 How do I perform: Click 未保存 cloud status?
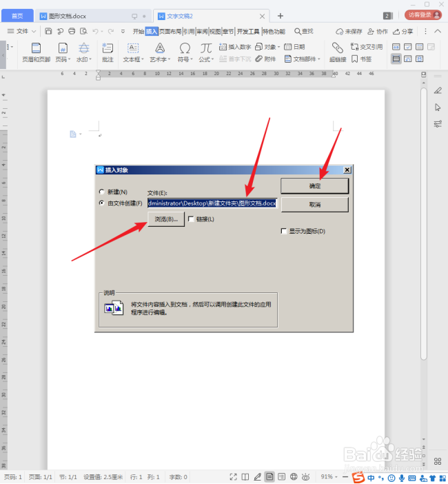point(349,31)
